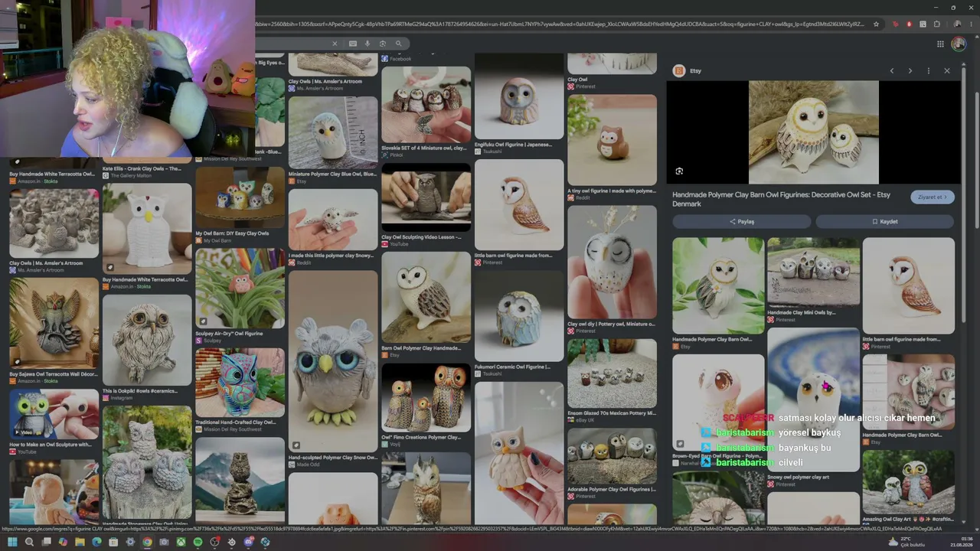Open the Buy Sajawa Owl Terracotta Wall Décor result
The width and height of the screenshot is (980, 551).
(x=54, y=323)
